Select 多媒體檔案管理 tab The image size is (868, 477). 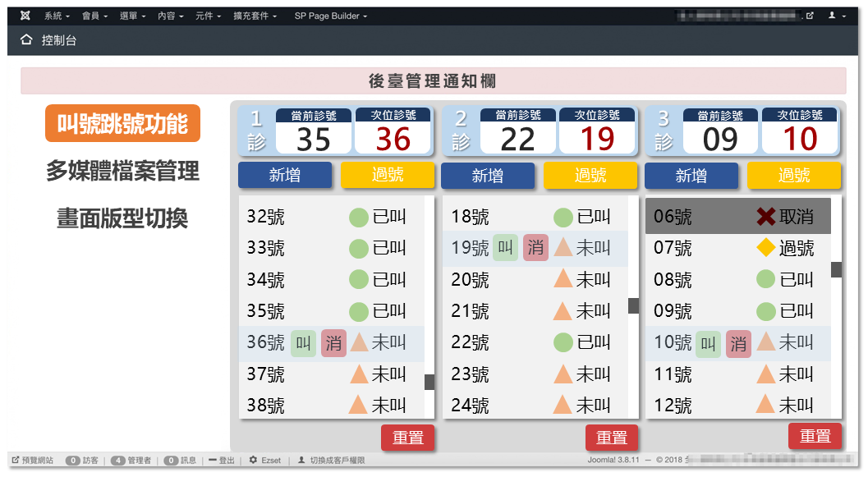pyautogui.click(x=123, y=171)
